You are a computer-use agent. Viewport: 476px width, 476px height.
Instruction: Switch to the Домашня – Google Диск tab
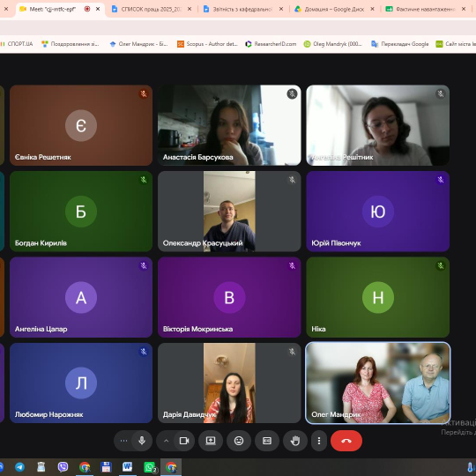coord(334,9)
